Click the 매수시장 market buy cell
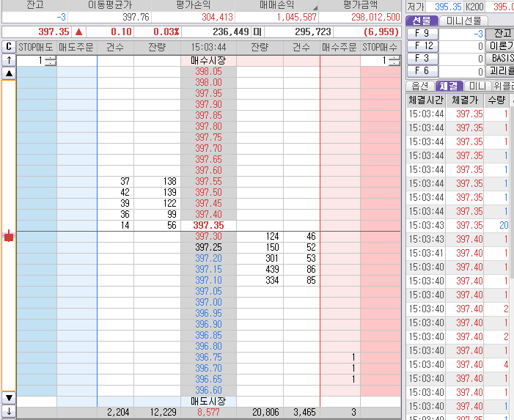 pyautogui.click(x=208, y=61)
